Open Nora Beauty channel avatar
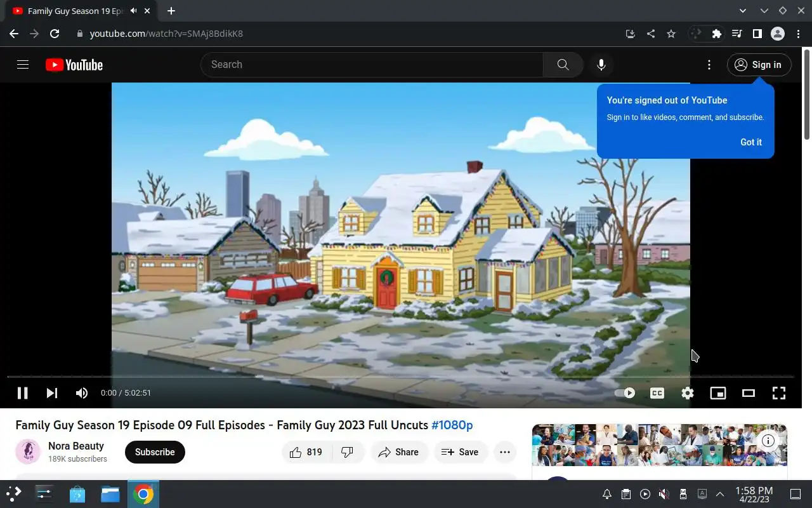 (x=28, y=452)
